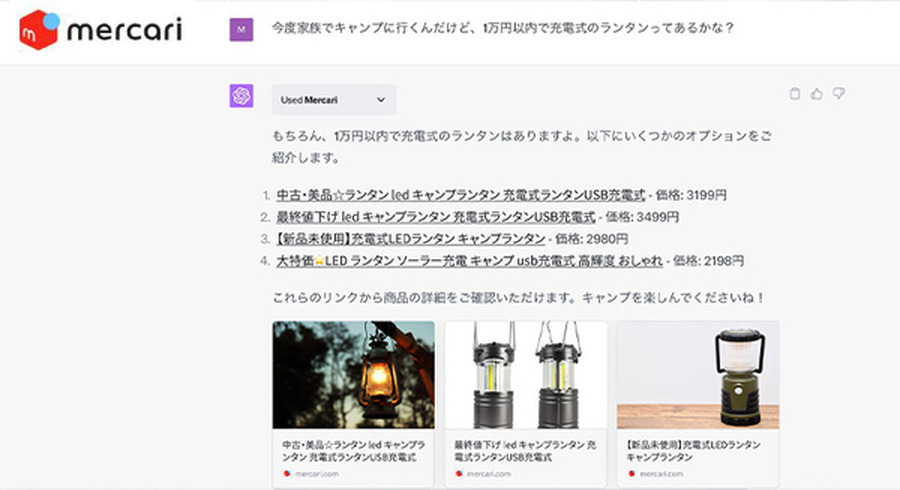Open the 中古・美品☆ランタン link priced 3199円
Image resolution: width=900 pixels, height=490 pixels.
(461, 194)
